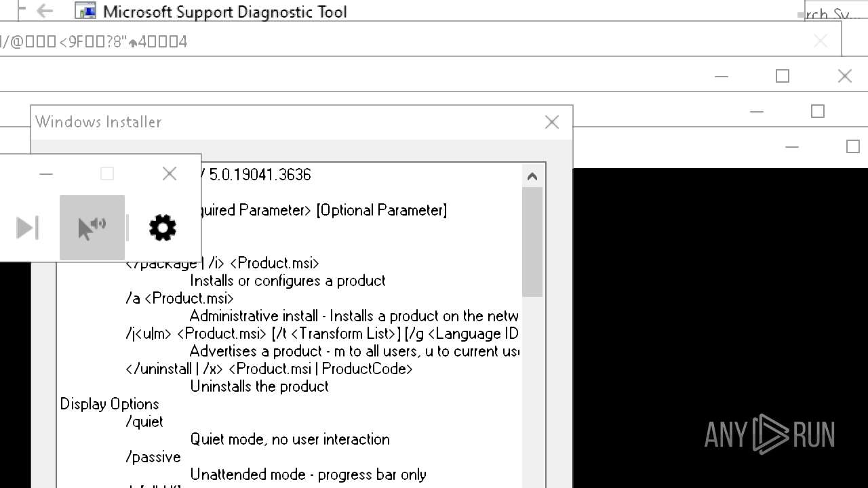This screenshot has height=488, width=868.
Task: Click the "Display Options" heading
Action: click(x=109, y=404)
